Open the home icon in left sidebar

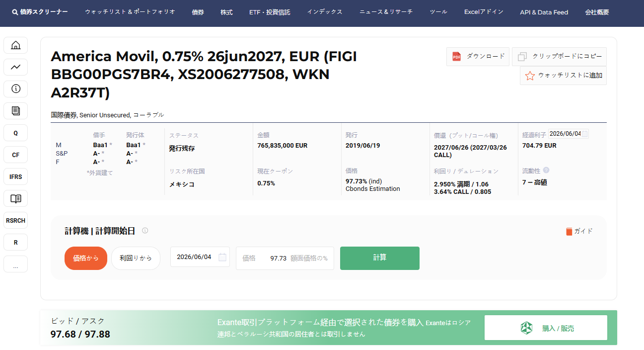tap(15, 45)
